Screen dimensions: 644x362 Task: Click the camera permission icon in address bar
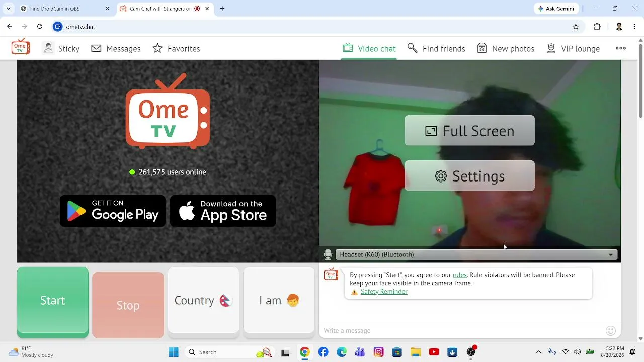point(58,27)
